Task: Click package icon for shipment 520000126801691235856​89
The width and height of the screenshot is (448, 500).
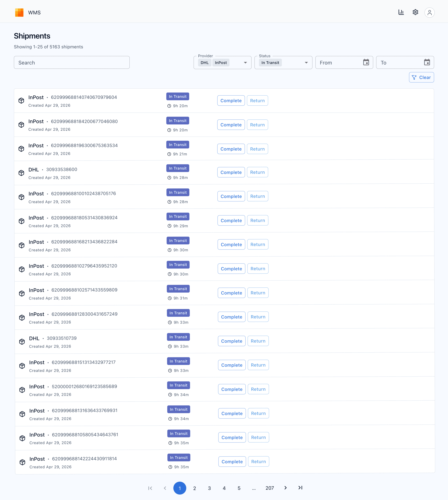Action: [x=22, y=390]
